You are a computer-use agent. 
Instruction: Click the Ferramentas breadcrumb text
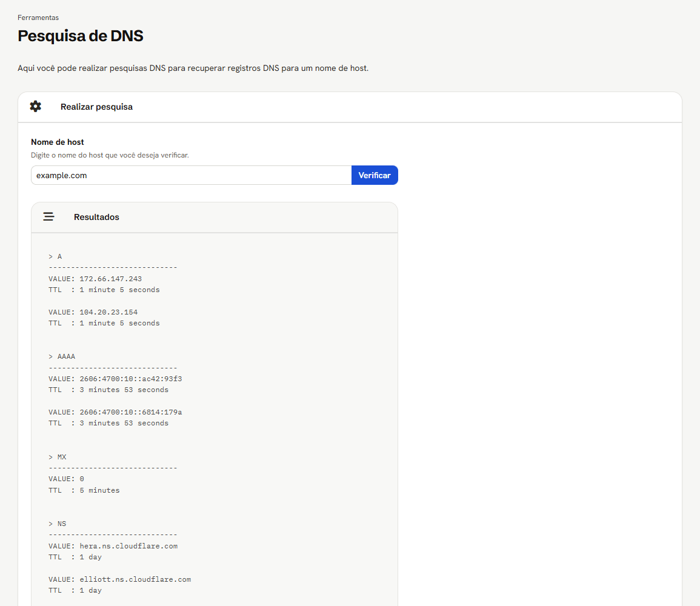(x=38, y=18)
